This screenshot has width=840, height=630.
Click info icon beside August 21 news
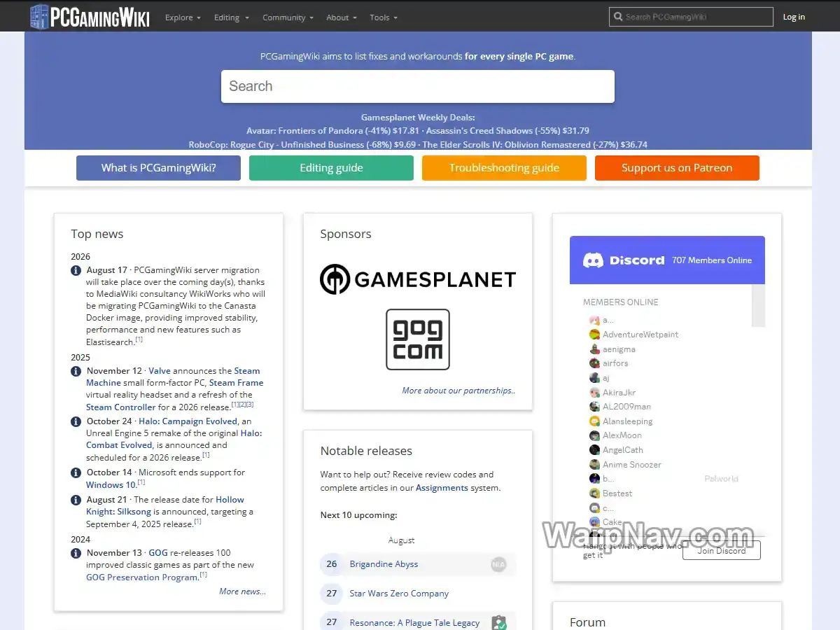point(76,500)
